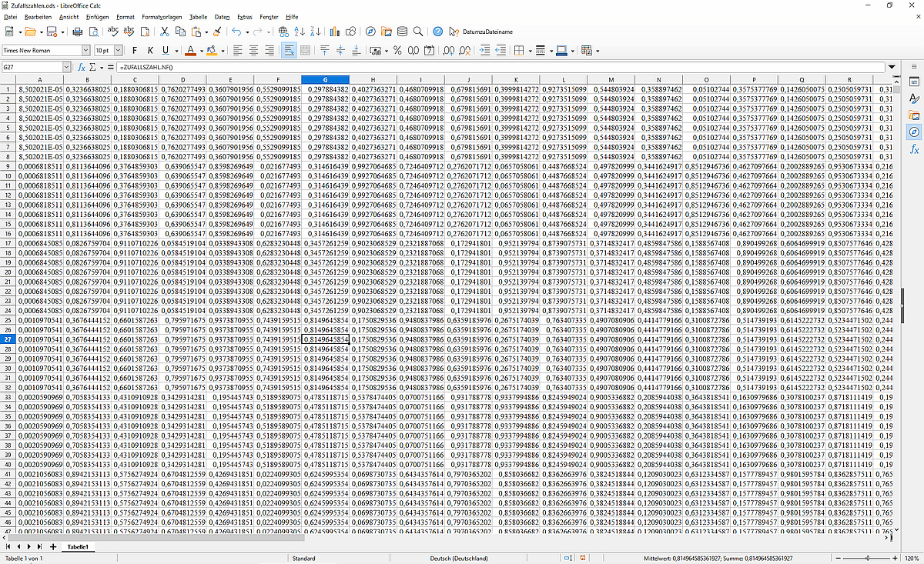924x564 pixels.
Task: Apply the background highlight color swatch
Action: tap(212, 50)
